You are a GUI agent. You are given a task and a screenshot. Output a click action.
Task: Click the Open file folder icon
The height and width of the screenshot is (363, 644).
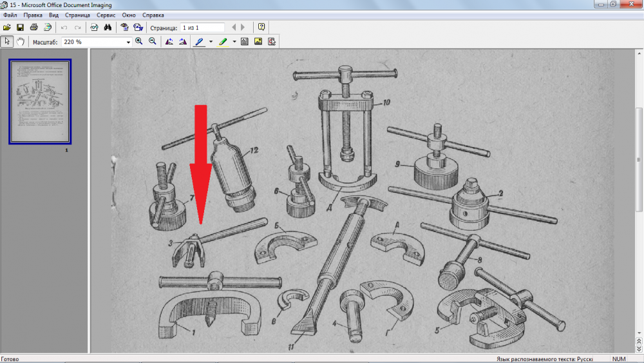pos(7,28)
